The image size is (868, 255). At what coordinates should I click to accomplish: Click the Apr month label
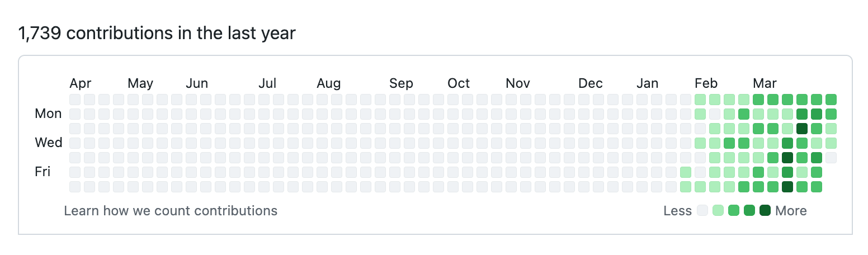(x=80, y=83)
